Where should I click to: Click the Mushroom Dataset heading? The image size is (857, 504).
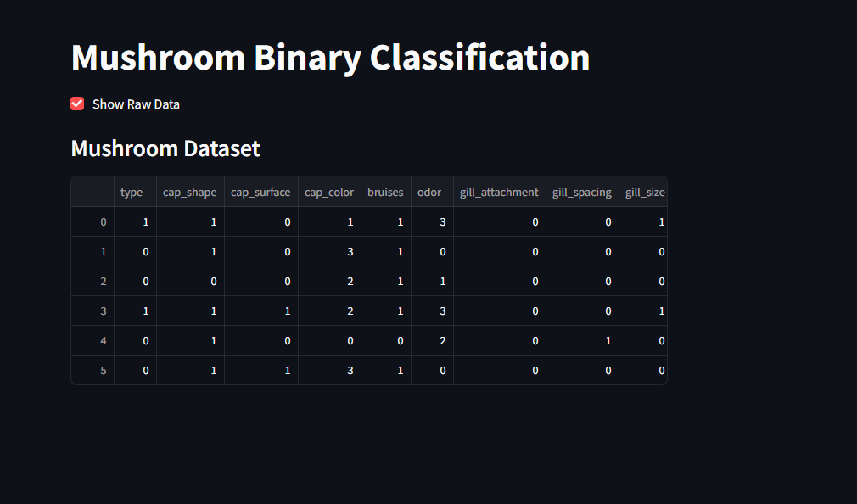pos(165,148)
